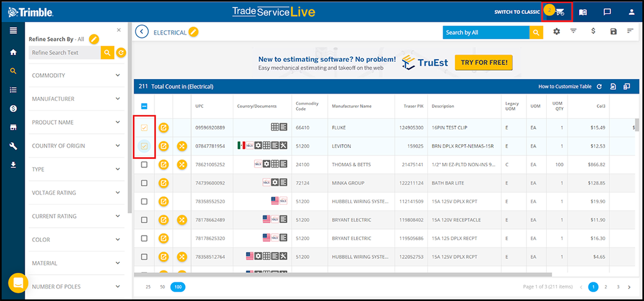Click refine search magnifier button

[107, 52]
